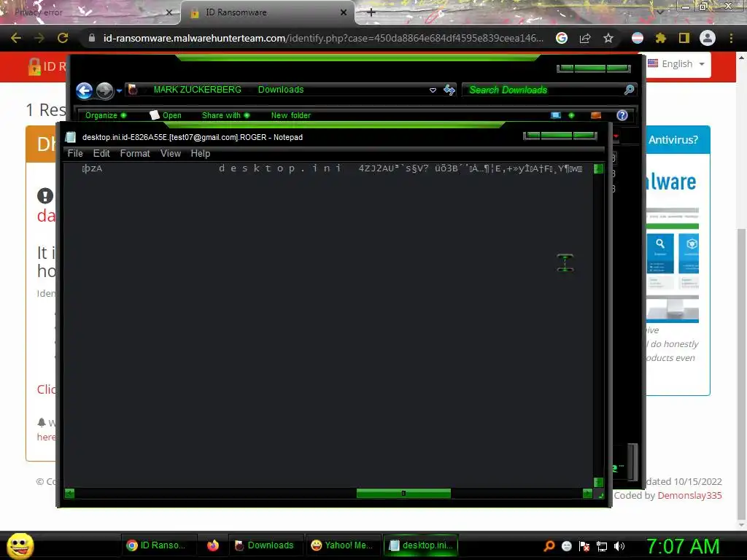Open Notepad Edit menu
Viewport: 747px width, 560px height.
(101, 153)
